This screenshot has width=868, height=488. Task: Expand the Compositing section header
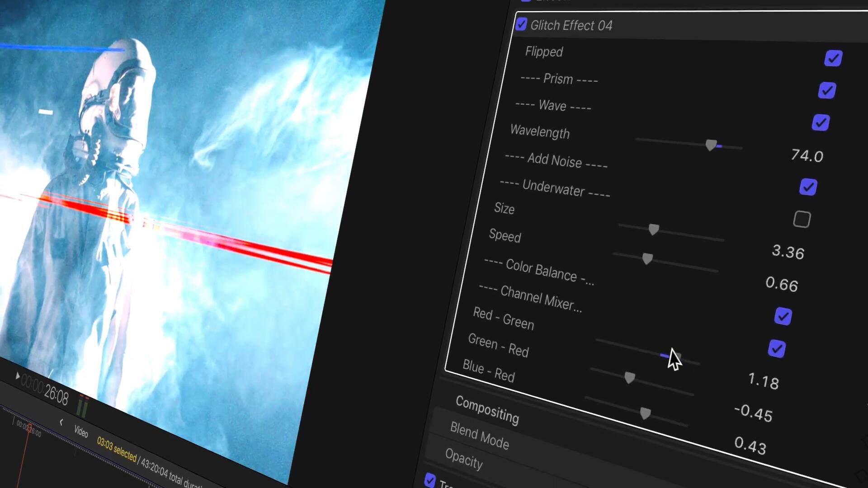point(487,409)
